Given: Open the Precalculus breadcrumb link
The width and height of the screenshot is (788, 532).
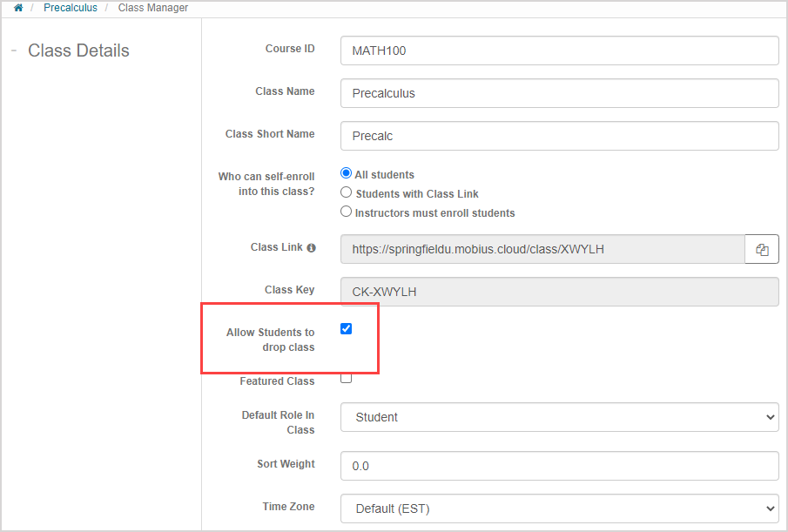Looking at the screenshot, I should (x=71, y=8).
